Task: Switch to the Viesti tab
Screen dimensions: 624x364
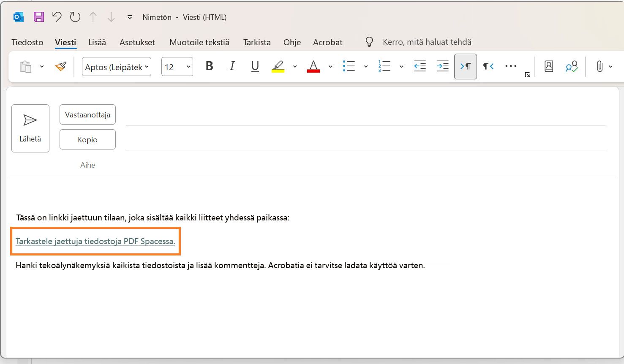Action: point(65,42)
